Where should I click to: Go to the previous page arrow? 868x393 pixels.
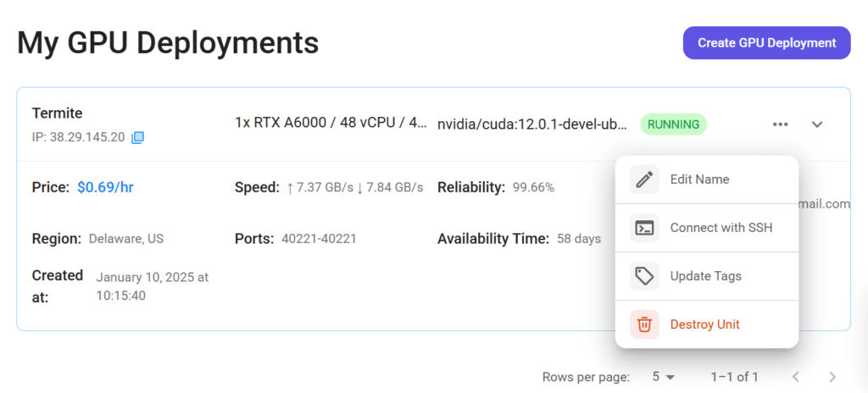(x=796, y=376)
